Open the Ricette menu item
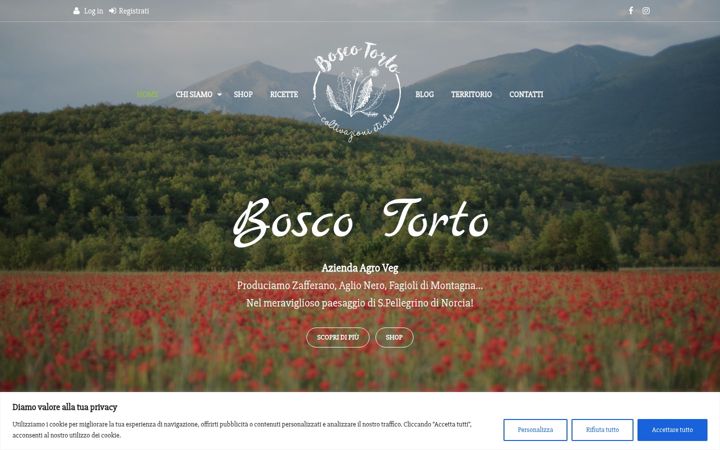The width and height of the screenshot is (720, 450). pos(284,94)
